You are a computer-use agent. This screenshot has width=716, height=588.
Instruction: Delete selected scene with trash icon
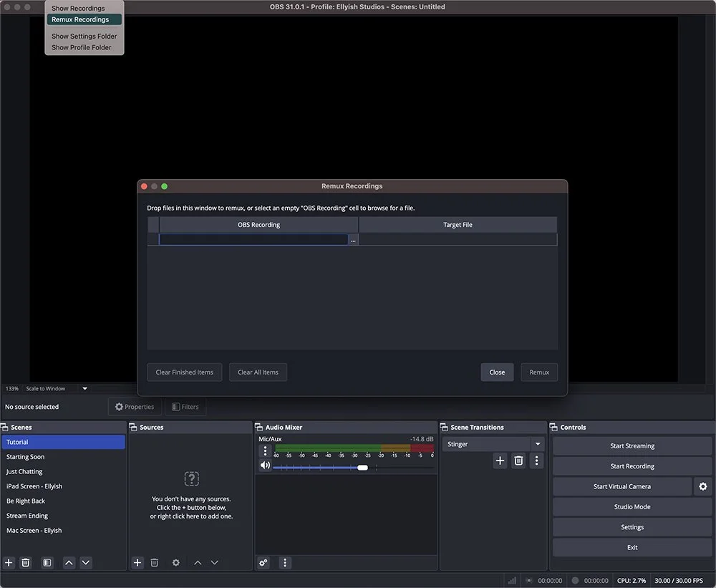click(26, 562)
